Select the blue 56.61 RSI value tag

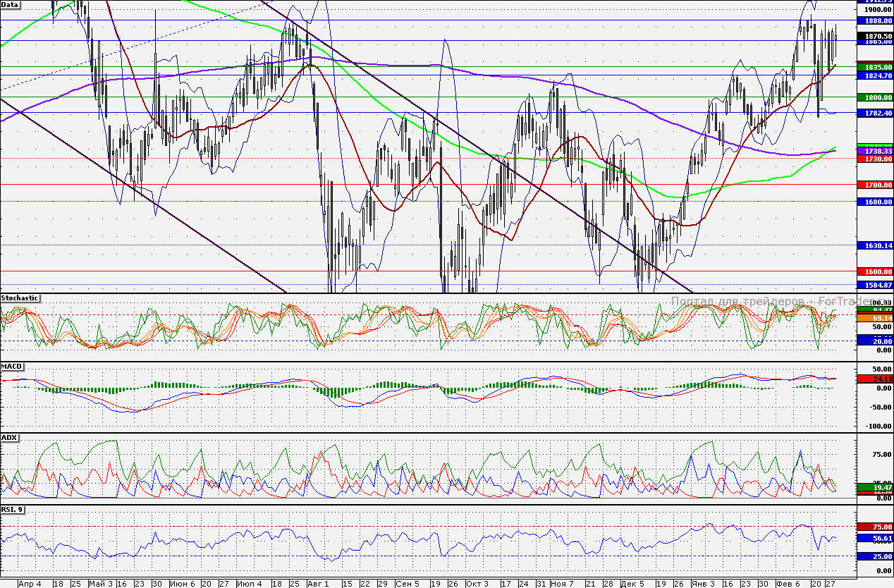[x=874, y=538]
